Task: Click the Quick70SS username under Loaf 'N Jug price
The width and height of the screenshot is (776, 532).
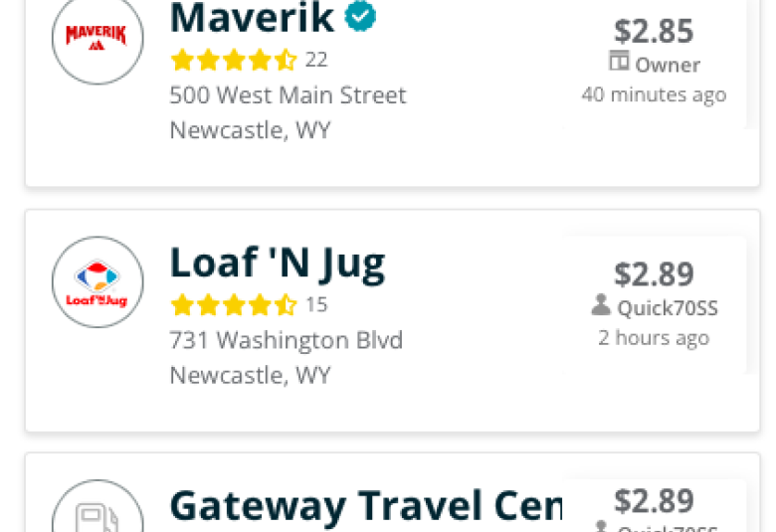Action: [668, 308]
